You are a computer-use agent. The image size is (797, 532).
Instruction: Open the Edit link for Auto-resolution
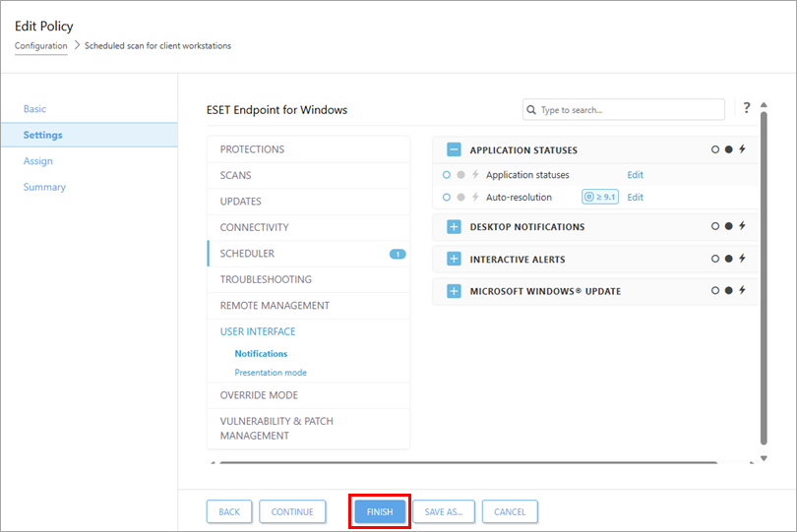pos(636,197)
